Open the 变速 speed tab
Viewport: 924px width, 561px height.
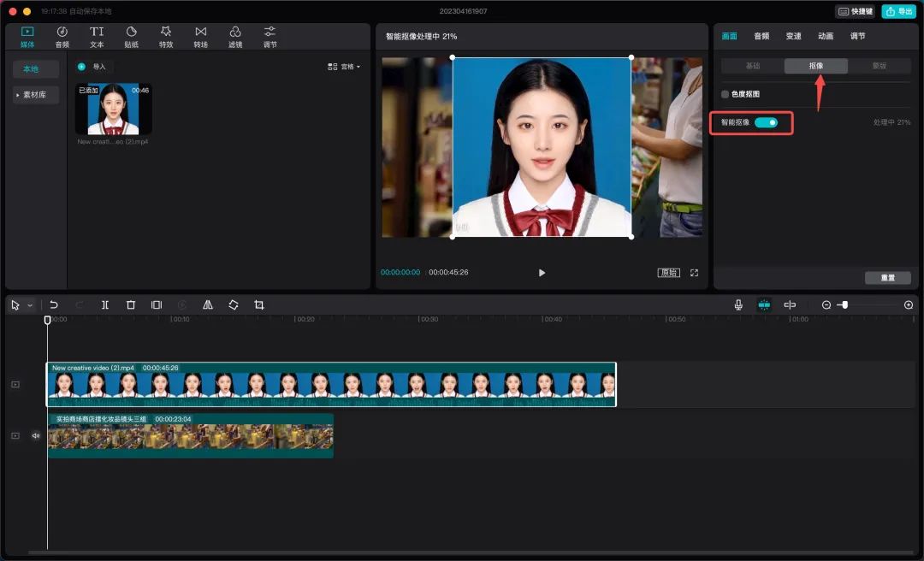pyautogui.click(x=794, y=36)
